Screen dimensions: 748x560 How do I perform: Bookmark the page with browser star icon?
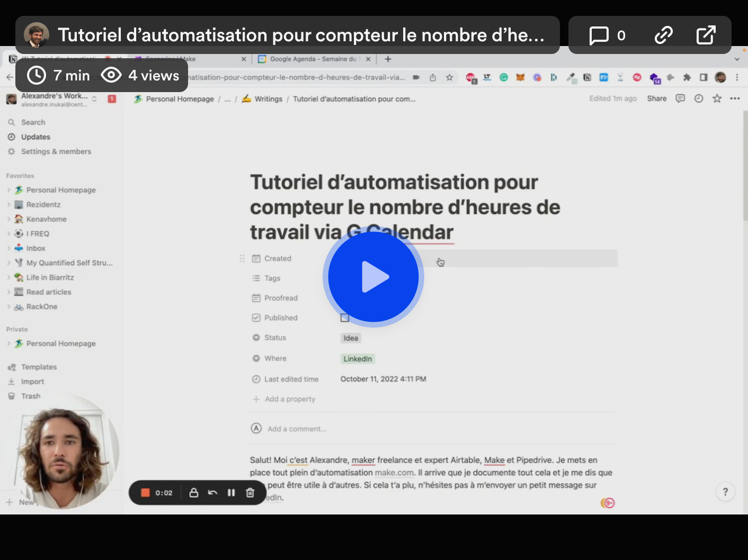[x=449, y=77]
